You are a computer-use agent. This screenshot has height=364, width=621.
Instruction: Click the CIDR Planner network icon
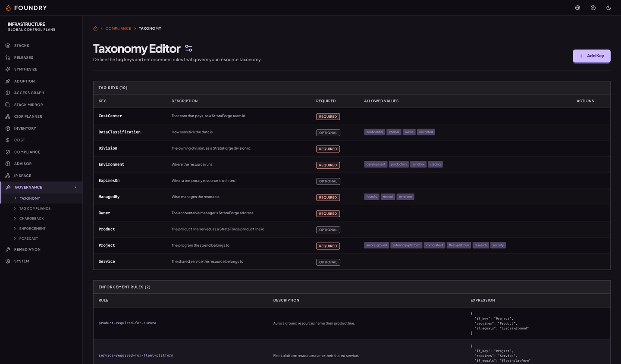(x=8, y=116)
